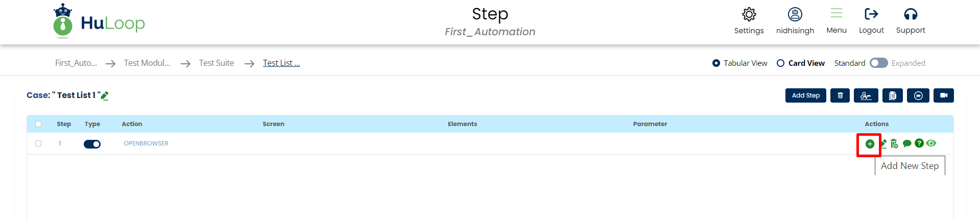Click the trash button in the top toolbar
The image size is (980, 220).
(x=840, y=95)
